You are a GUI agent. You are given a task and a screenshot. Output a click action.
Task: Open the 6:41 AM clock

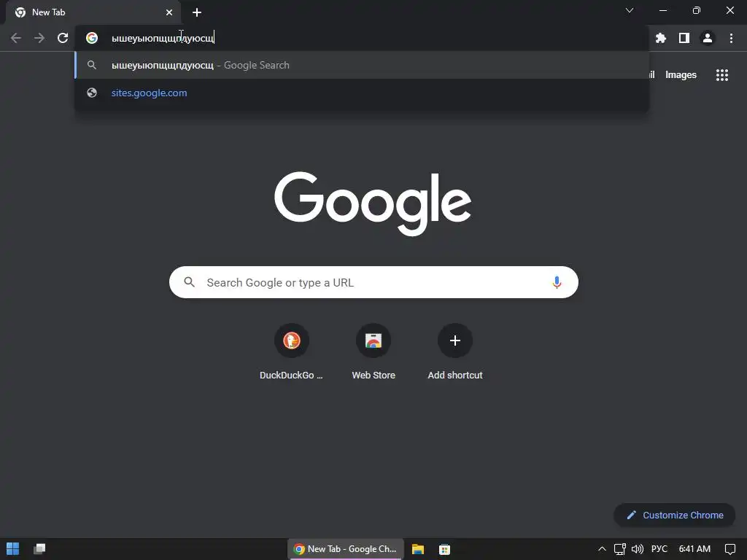(694, 549)
